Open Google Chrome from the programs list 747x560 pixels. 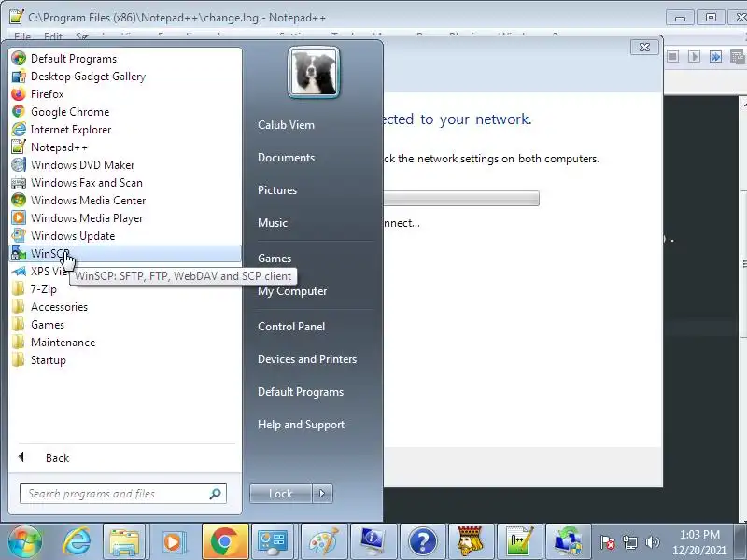tap(125, 111)
